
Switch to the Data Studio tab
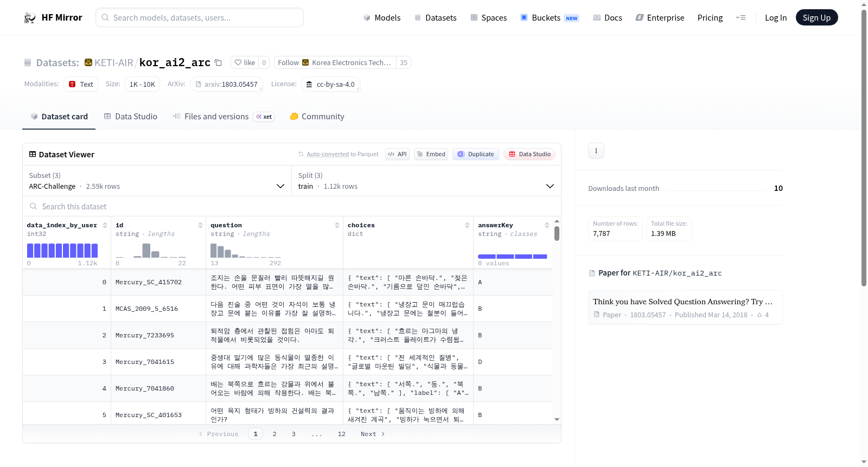(x=131, y=117)
